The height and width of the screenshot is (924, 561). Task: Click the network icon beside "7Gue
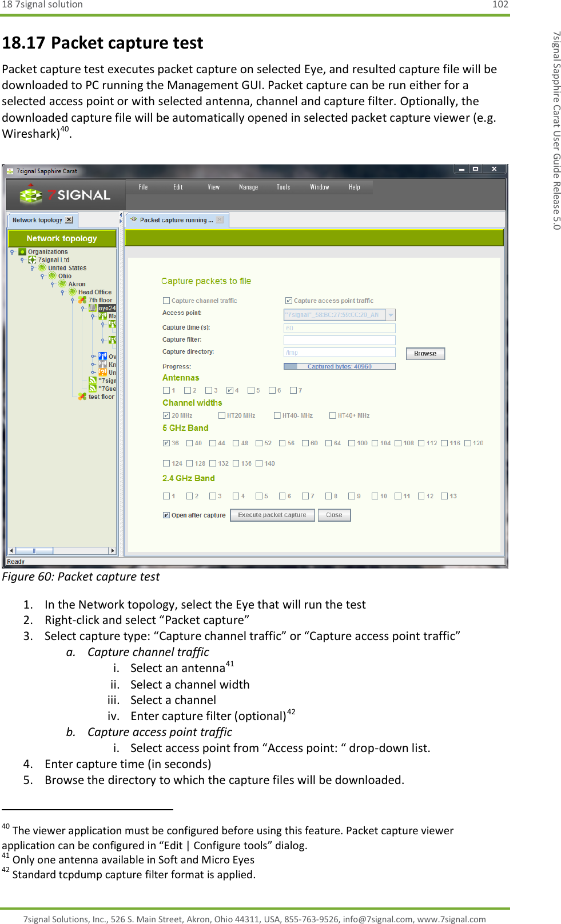pos(93,388)
